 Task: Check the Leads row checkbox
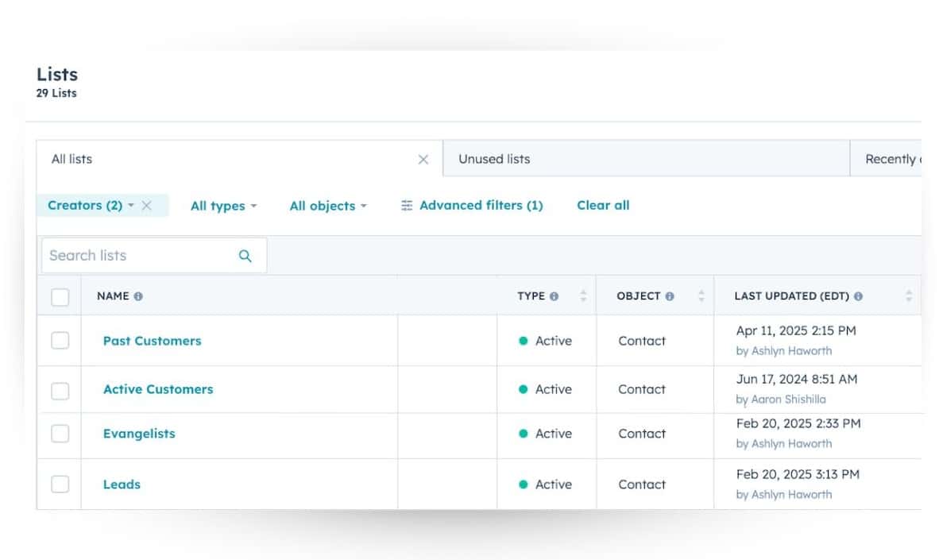click(x=60, y=484)
